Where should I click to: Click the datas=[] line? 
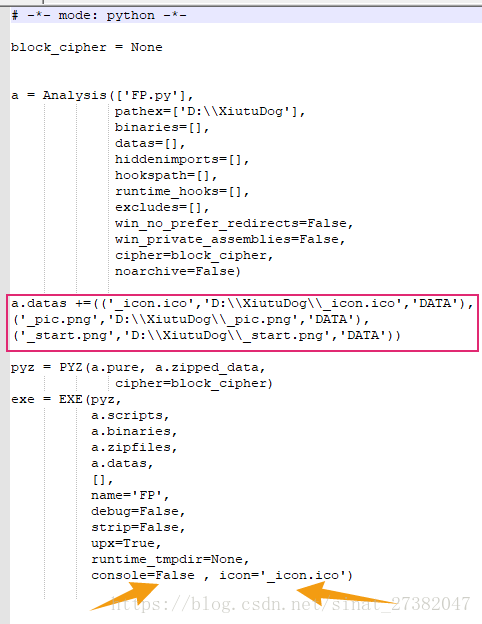pyautogui.click(x=150, y=143)
